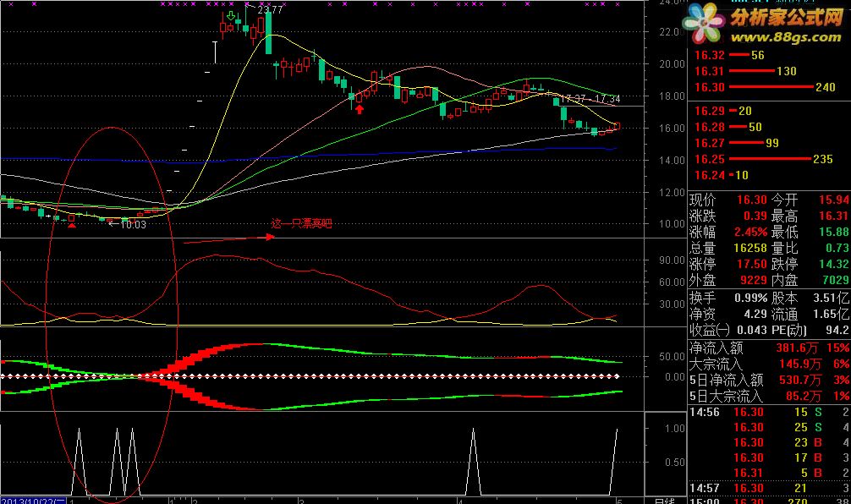The image size is (851, 504).
Task: Click the 内盘 value 7029
Action: [836, 280]
